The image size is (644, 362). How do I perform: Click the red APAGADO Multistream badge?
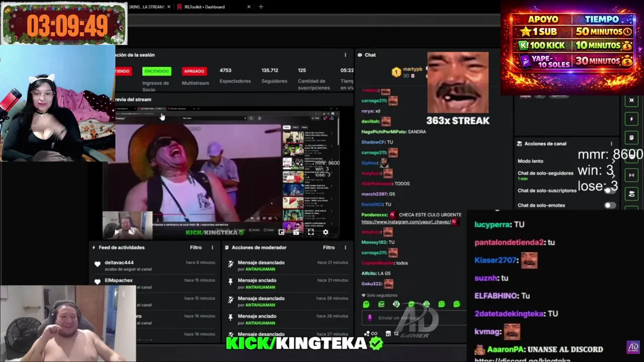pyautogui.click(x=194, y=71)
